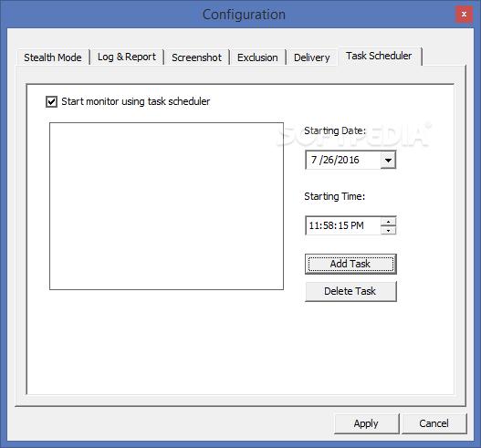
Task: Click the date value 7/26/2016
Action: (x=335, y=160)
